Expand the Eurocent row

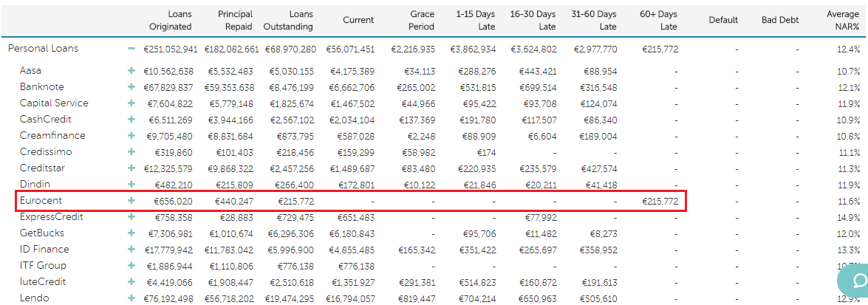pyautogui.click(x=131, y=201)
